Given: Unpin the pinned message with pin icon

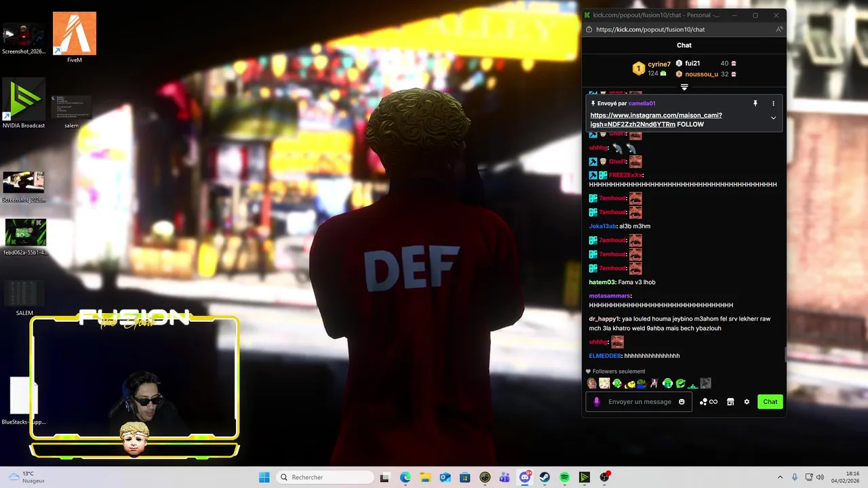Looking at the screenshot, I should pos(755,104).
